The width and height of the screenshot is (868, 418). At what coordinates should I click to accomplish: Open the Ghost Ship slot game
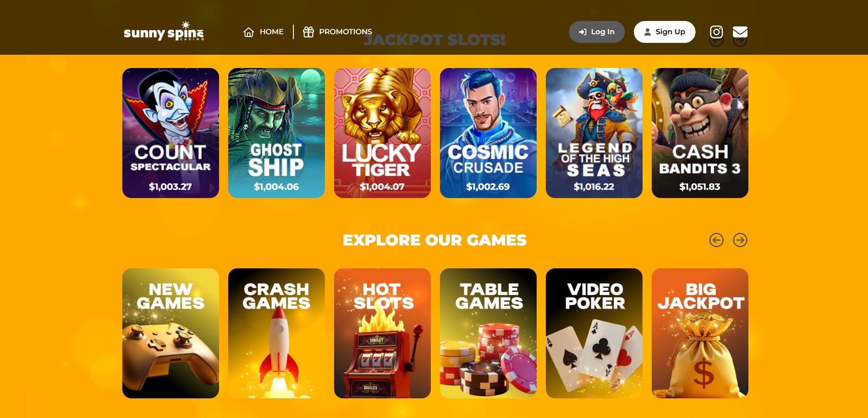pos(277,133)
